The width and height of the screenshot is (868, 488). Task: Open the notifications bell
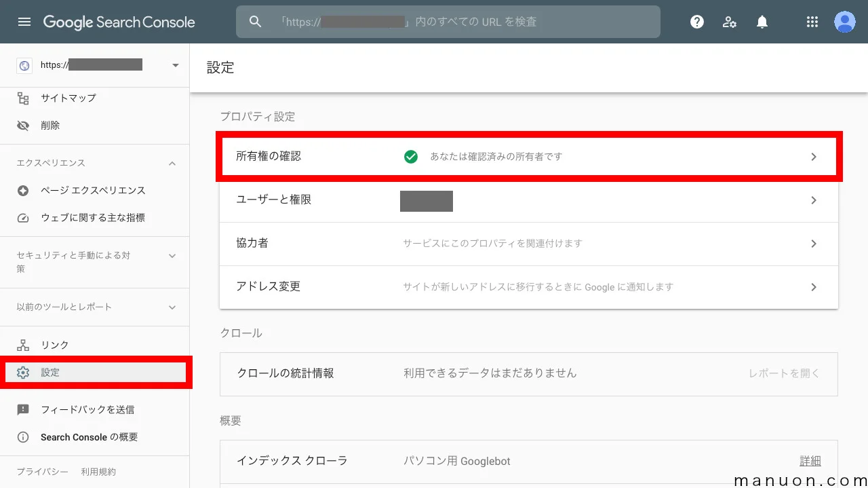[x=762, y=22]
